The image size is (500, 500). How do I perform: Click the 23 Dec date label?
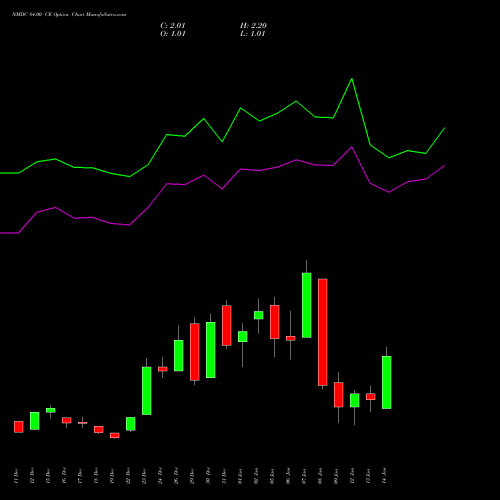[144, 476]
